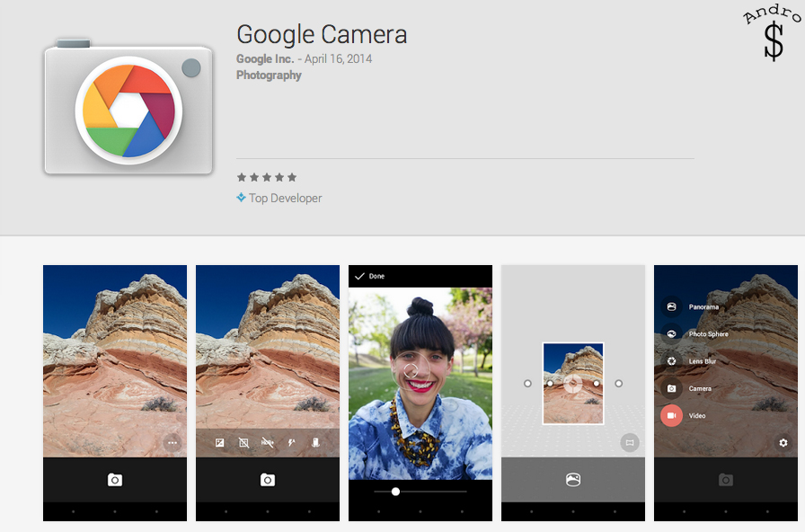Open the three-dot options button in first screenshot
Viewport: 805px width, 532px height.
[172, 442]
